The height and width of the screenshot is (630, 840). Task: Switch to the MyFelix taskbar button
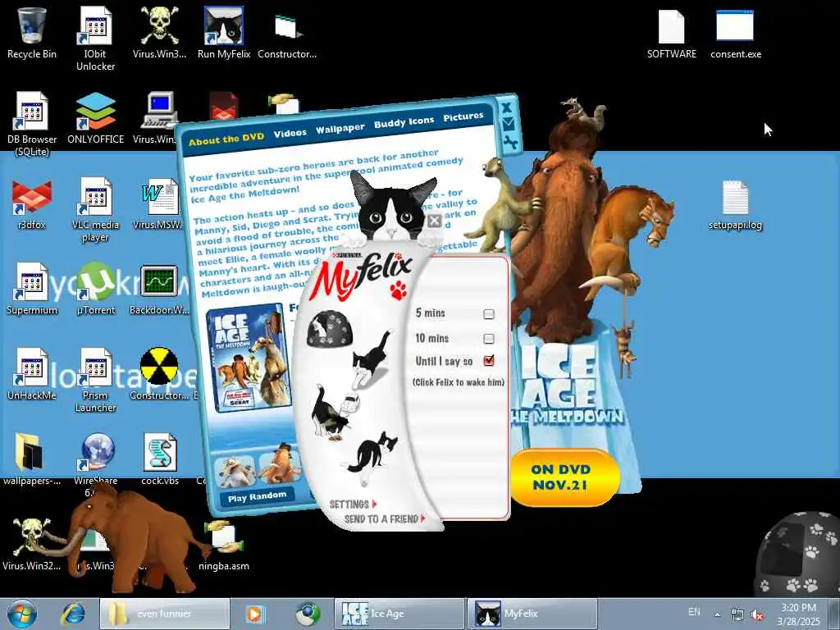(532, 614)
